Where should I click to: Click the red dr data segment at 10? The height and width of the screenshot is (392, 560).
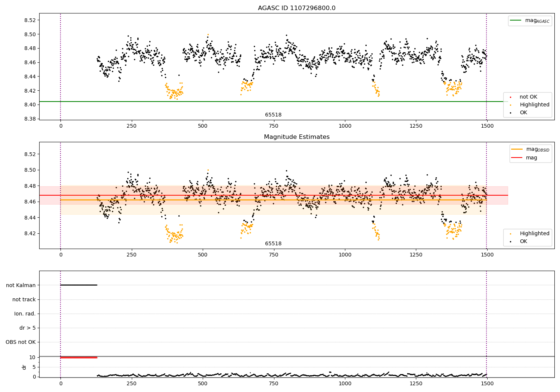tap(79, 358)
